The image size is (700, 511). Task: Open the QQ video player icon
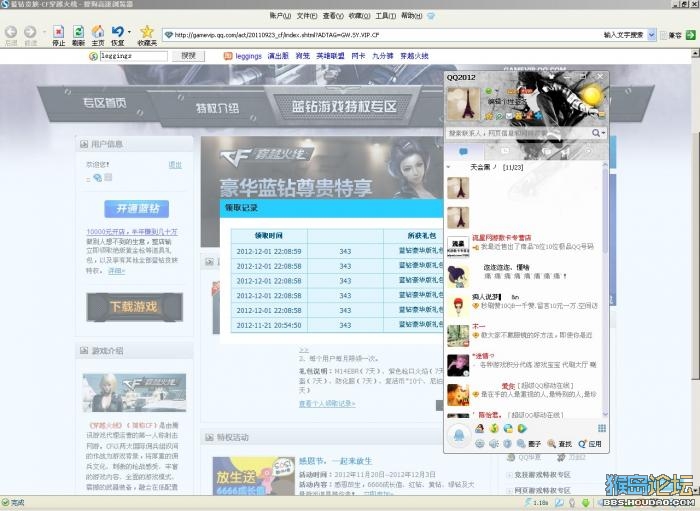pos(522,428)
